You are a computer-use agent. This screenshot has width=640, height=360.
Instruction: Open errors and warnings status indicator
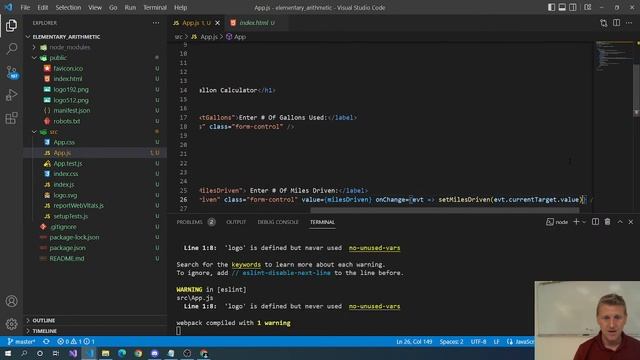[x=76, y=341]
